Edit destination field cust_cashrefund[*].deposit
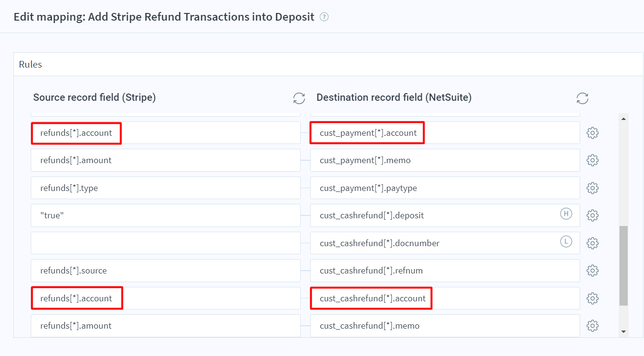The width and height of the screenshot is (644, 356). [445, 215]
